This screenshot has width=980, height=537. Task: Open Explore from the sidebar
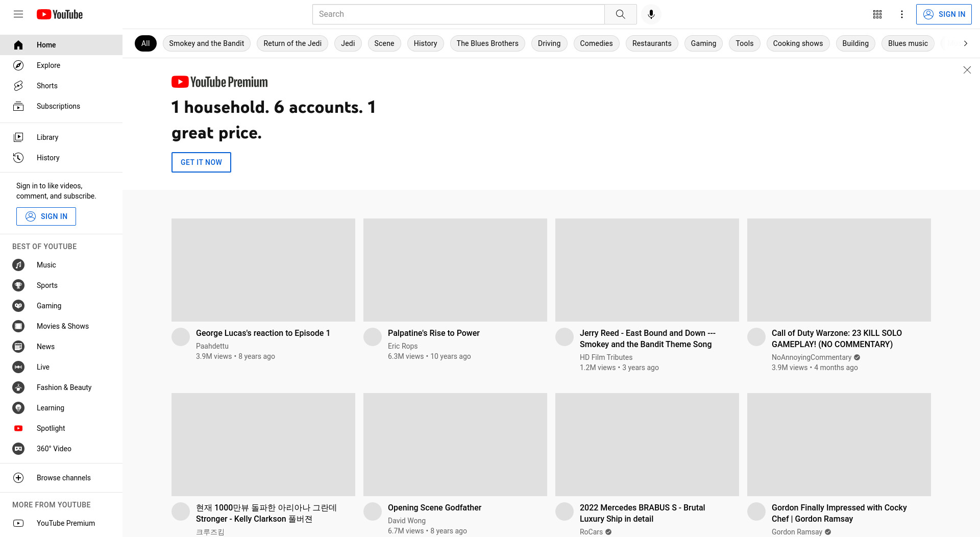[61, 65]
